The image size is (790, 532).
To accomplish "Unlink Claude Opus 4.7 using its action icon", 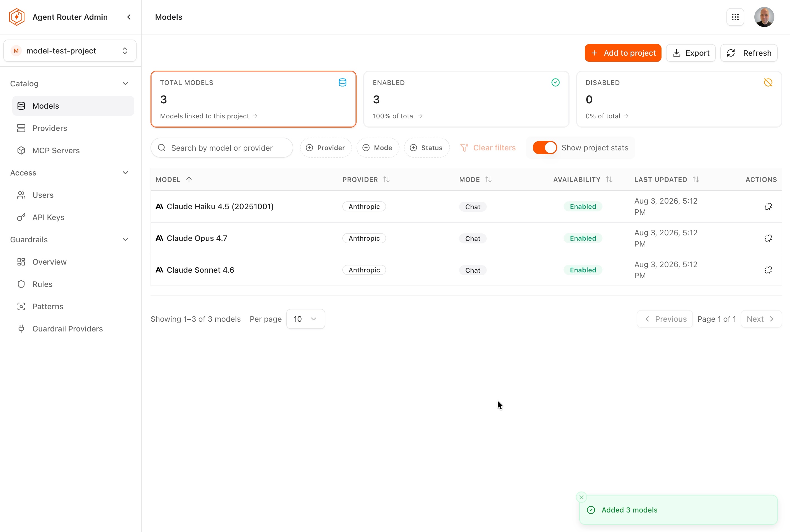I will coord(768,238).
